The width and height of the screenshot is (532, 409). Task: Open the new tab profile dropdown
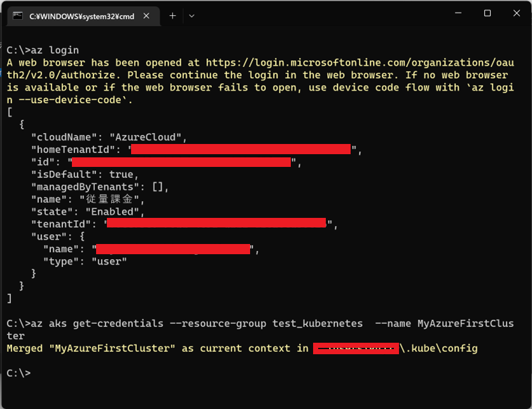192,16
